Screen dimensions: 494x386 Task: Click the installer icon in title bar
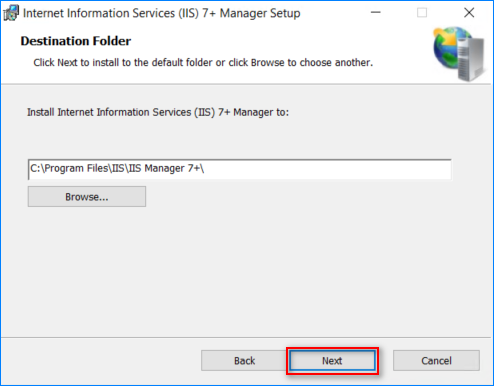[x=11, y=13]
